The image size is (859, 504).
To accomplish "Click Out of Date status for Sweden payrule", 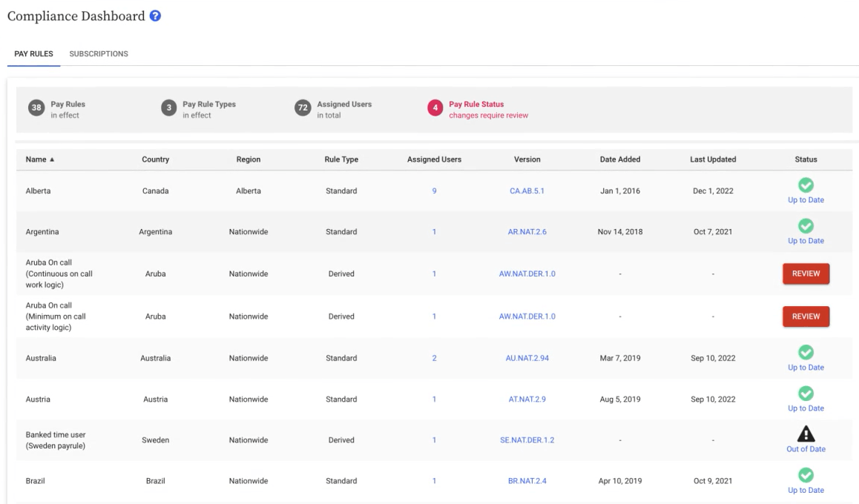I will pos(806,449).
